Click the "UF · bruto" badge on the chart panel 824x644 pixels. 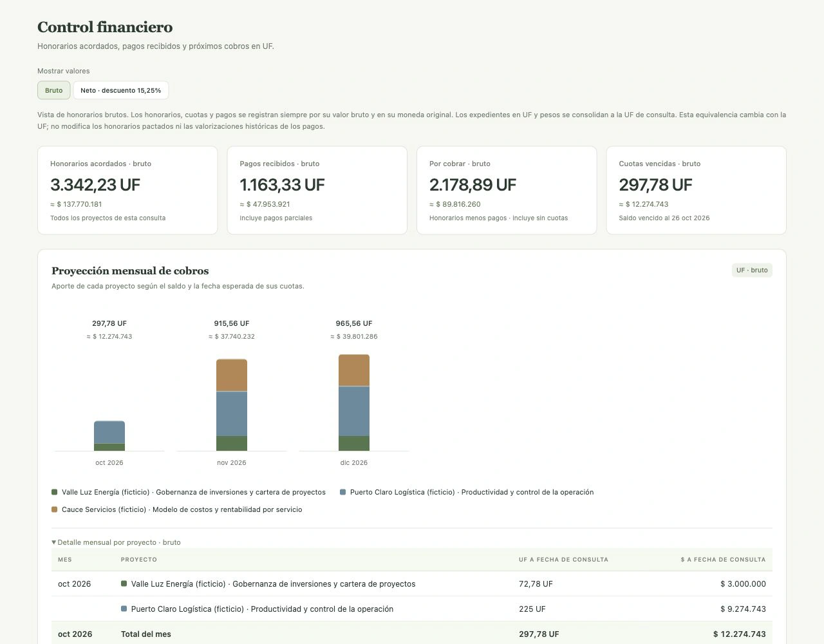coord(752,270)
